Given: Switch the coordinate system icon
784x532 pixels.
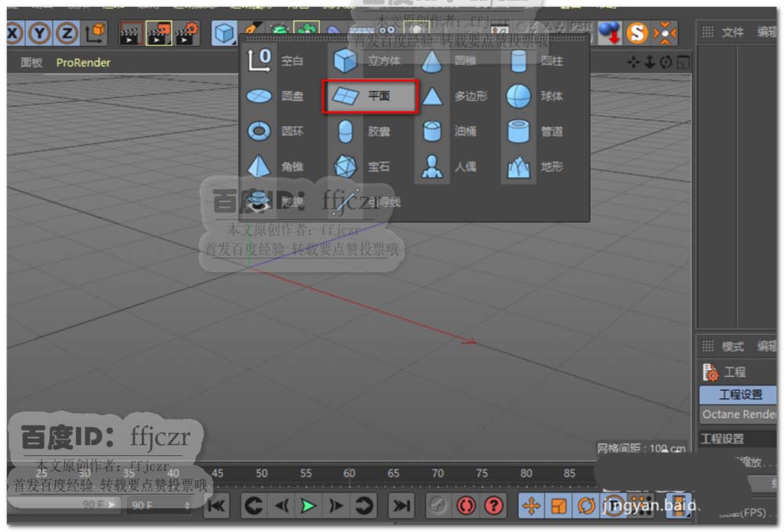Looking at the screenshot, I should pyautogui.click(x=95, y=33).
